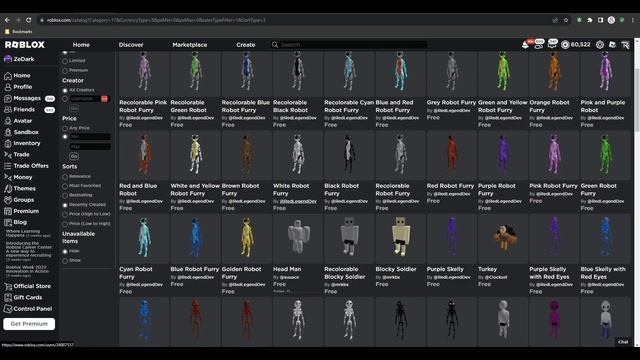
Task: Open the Golden Robot Furry thumbnail
Action: [247, 238]
